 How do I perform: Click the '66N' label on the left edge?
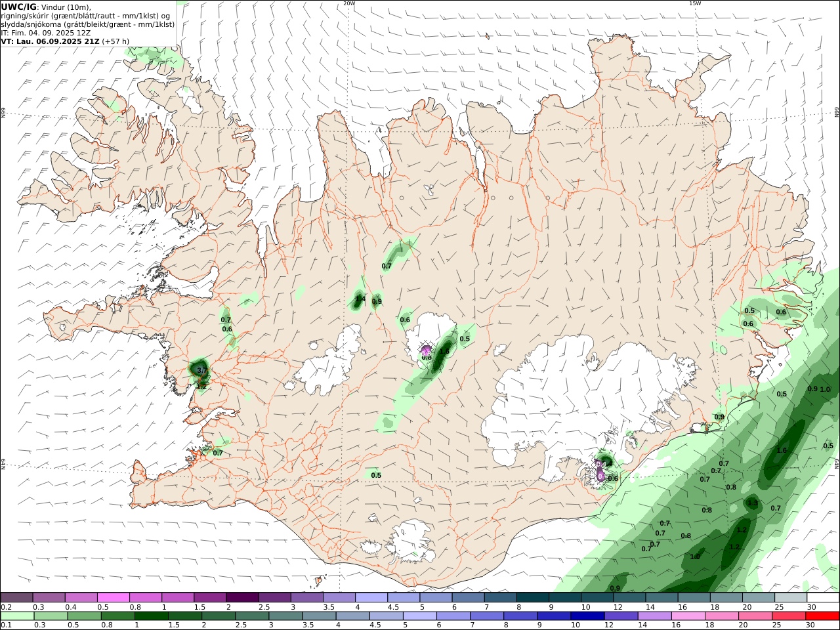(3, 114)
